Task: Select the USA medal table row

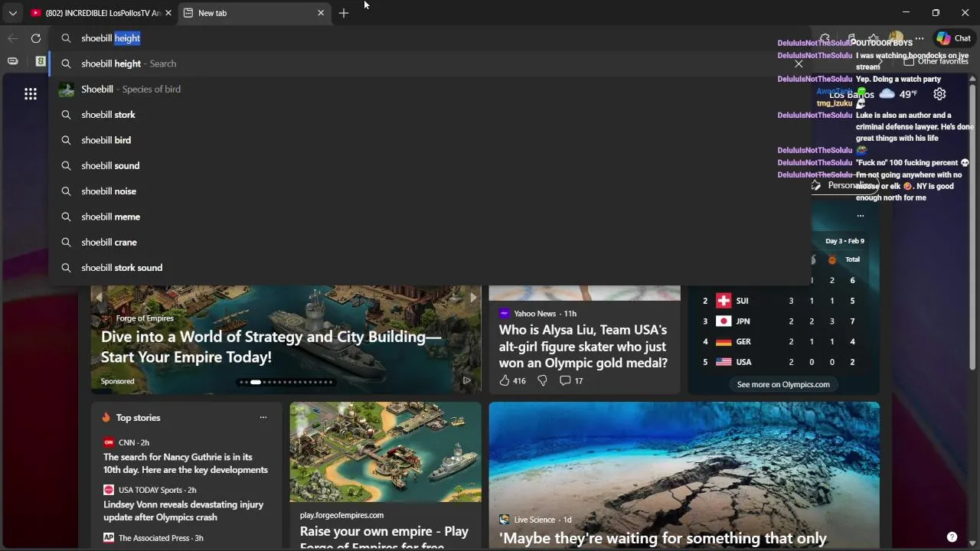Action: 783,362
